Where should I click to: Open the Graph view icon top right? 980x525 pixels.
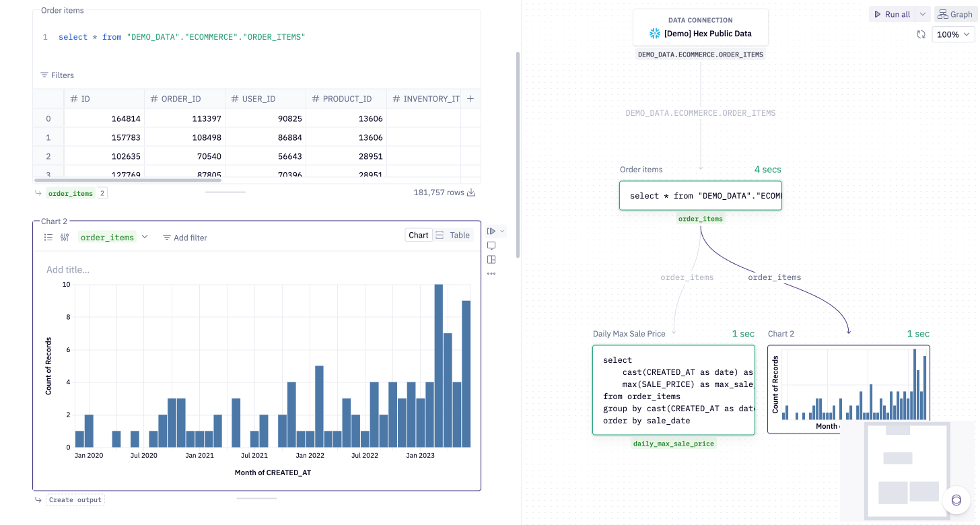(954, 13)
